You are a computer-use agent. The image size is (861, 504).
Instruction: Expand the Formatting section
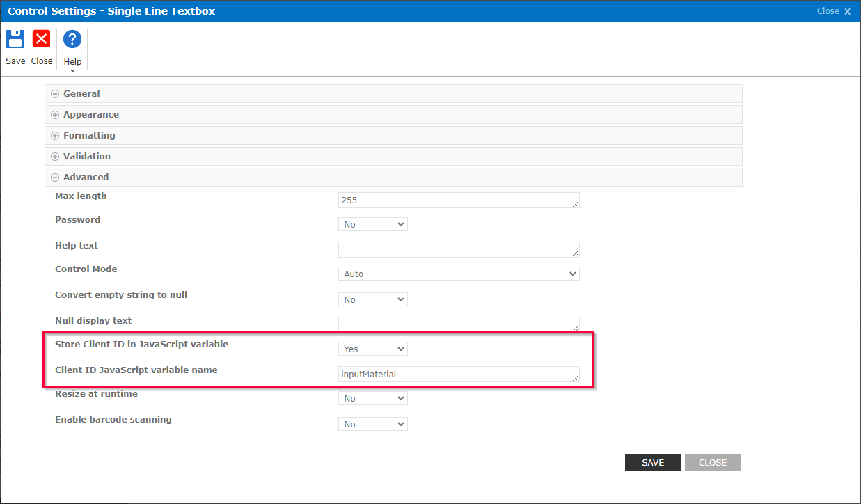[54, 135]
